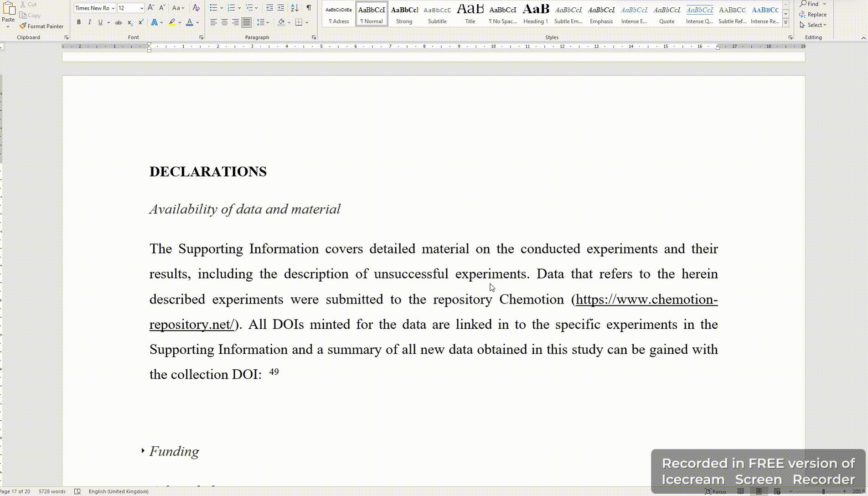Click the Clear All Formatting icon
868x496 pixels.
click(196, 8)
